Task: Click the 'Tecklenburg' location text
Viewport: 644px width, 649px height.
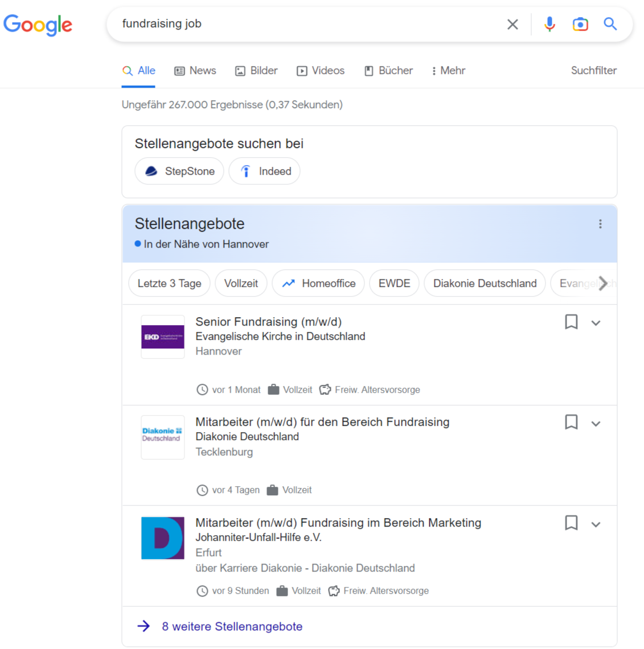Action: tap(224, 451)
